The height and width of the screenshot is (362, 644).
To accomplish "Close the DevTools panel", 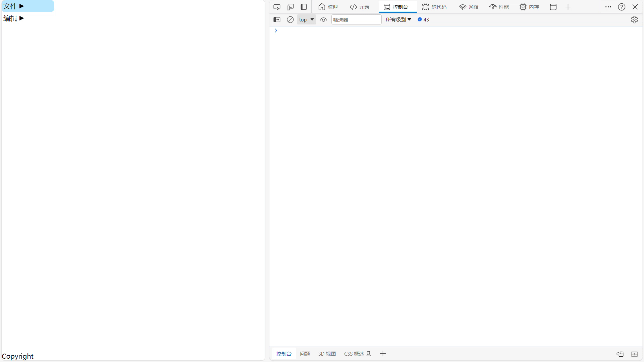I will [x=635, y=7].
